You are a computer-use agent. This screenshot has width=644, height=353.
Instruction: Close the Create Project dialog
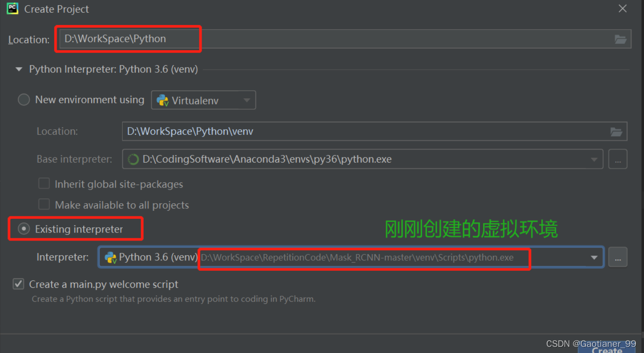pos(623,9)
